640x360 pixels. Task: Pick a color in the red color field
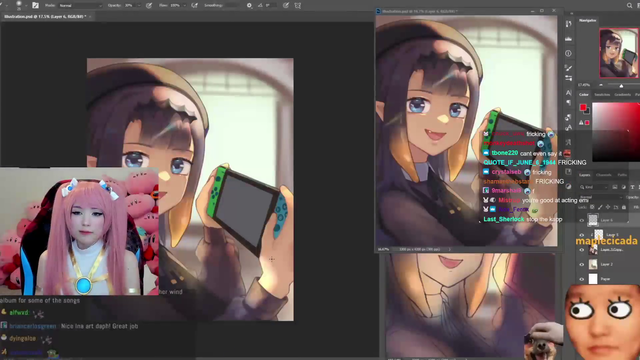(616, 132)
